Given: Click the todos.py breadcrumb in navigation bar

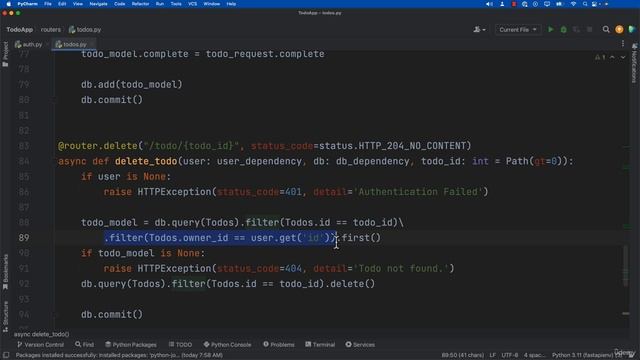Looking at the screenshot, I should [x=85, y=29].
